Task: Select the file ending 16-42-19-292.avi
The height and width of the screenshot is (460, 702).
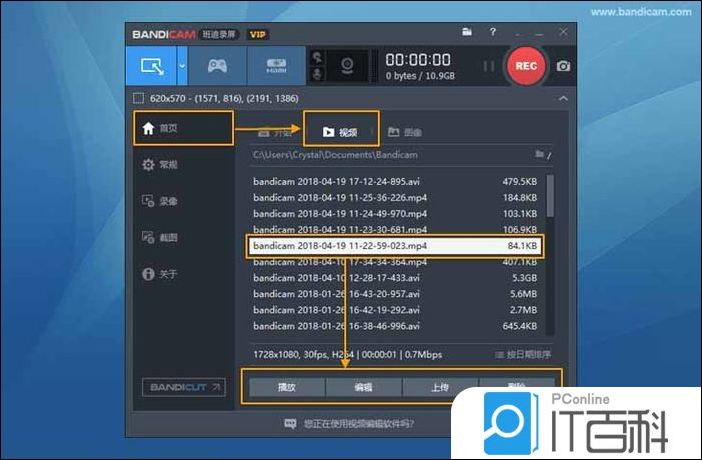Action: [x=395, y=310]
